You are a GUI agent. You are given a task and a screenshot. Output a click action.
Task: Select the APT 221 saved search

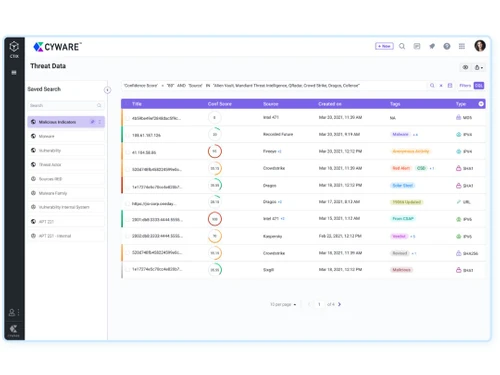(66, 221)
